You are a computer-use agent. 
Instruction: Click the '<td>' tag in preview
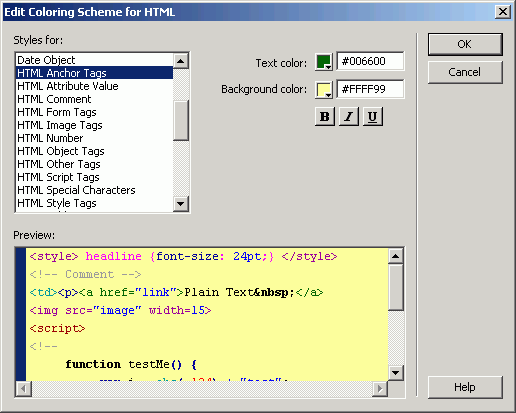[43, 292]
